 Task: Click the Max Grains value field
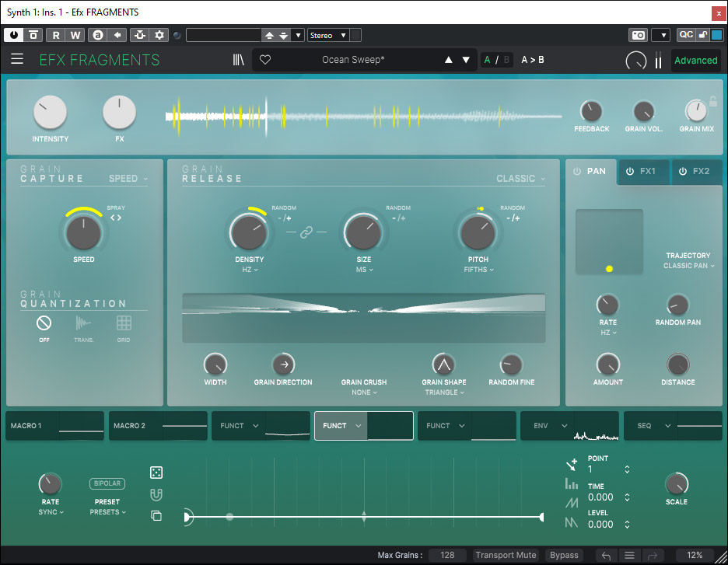click(447, 555)
